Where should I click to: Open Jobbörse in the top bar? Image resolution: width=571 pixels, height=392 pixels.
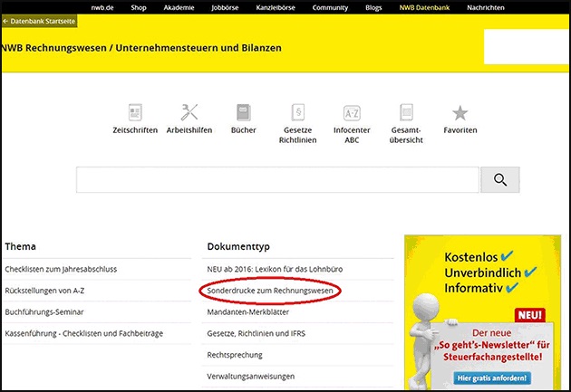click(226, 6)
